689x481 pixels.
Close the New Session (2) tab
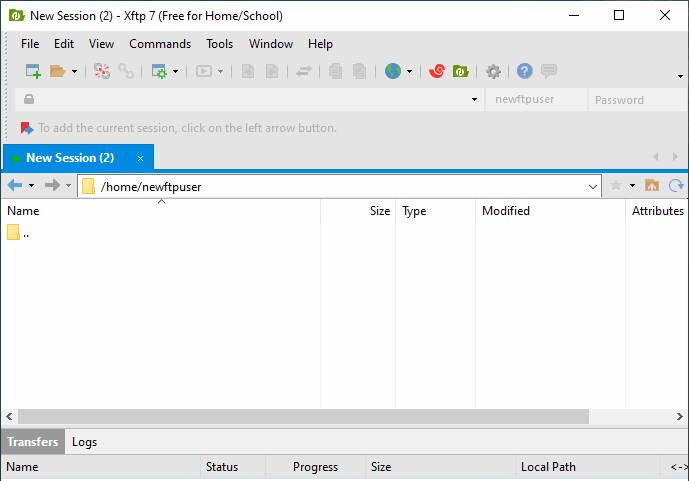140,159
